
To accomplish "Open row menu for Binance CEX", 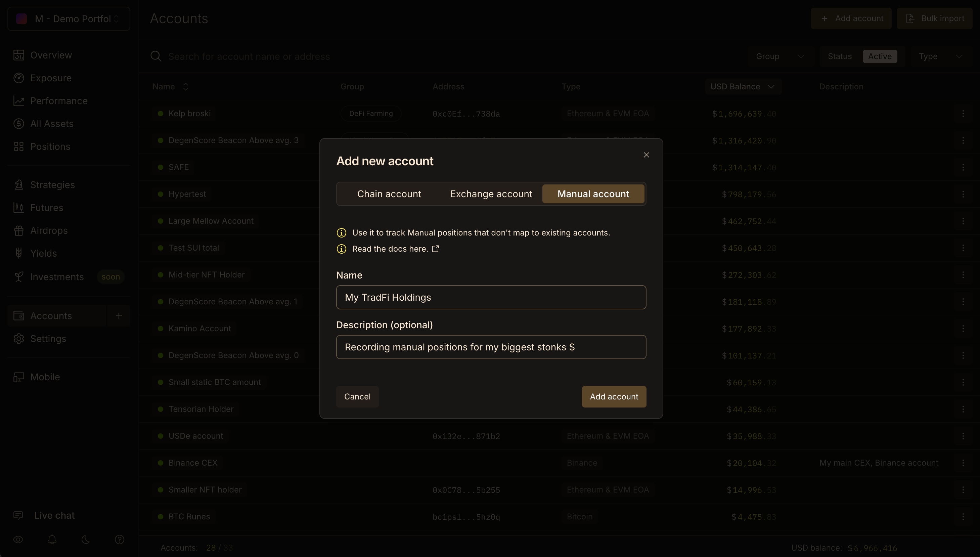I will coord(963,463).
